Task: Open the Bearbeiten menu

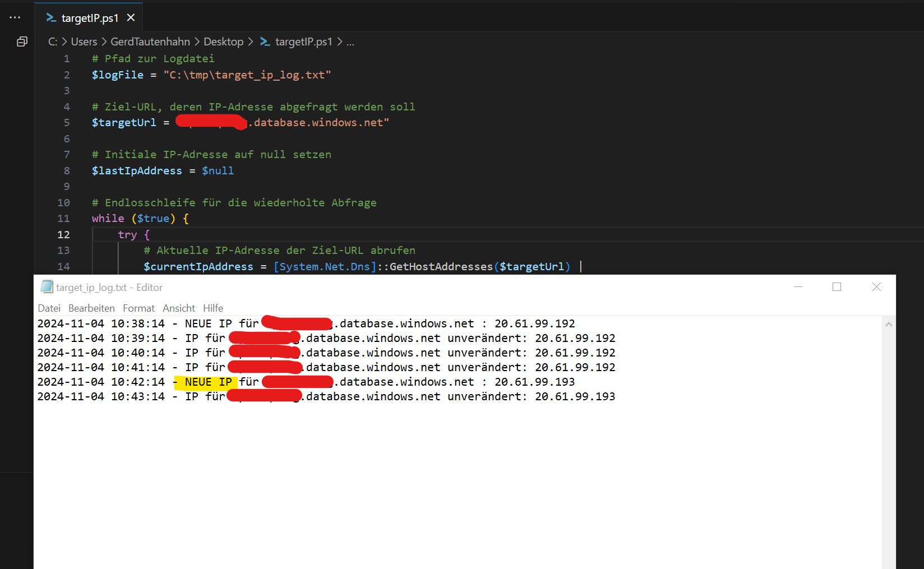Action: tap(91, 308)
